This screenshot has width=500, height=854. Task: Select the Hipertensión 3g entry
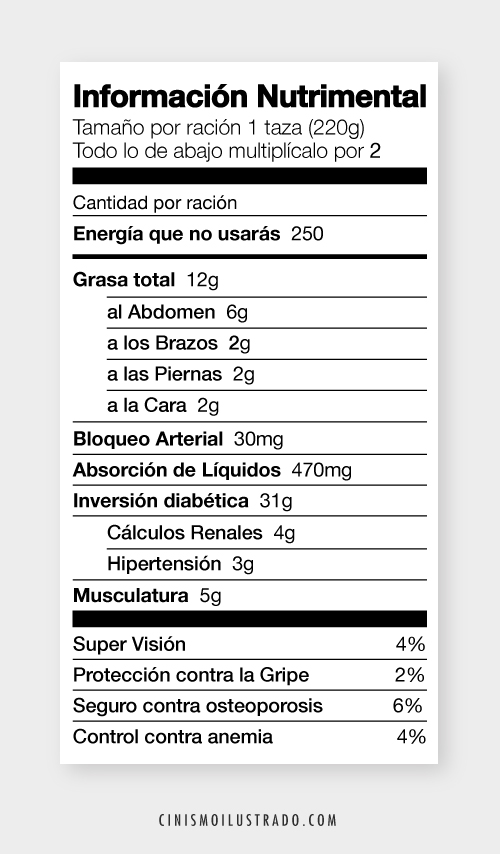(267, 564)
